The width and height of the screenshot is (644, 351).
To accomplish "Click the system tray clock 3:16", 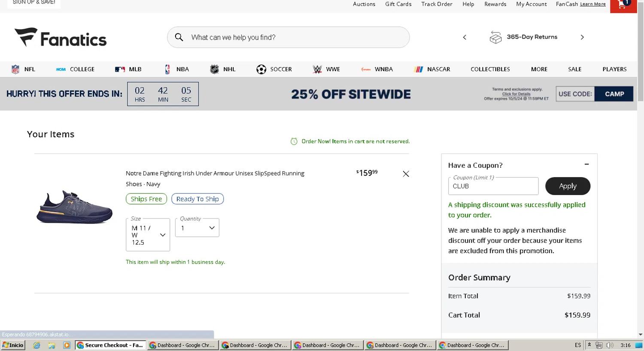I will click(626, 345).
